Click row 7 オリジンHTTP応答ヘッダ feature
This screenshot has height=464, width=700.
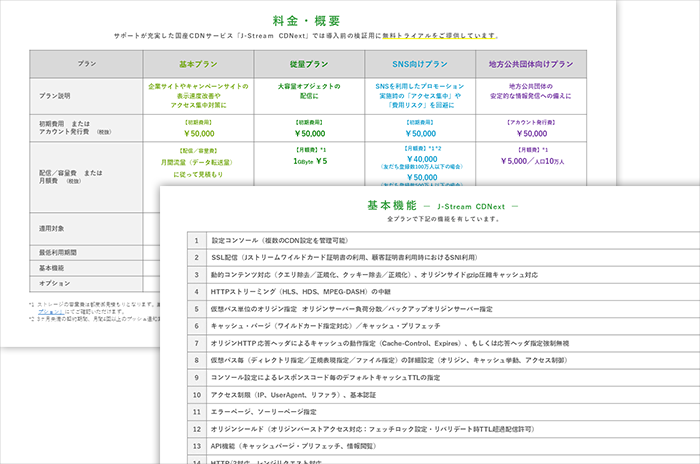pos(390,343)
